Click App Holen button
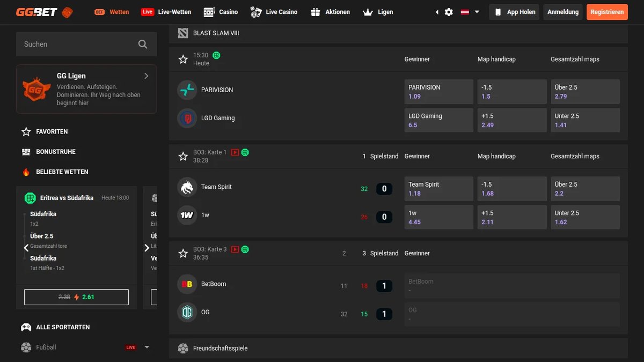Image resolution: width=644 pixels, height=362 pixels. pyautogui.click(x=514, y=12)
